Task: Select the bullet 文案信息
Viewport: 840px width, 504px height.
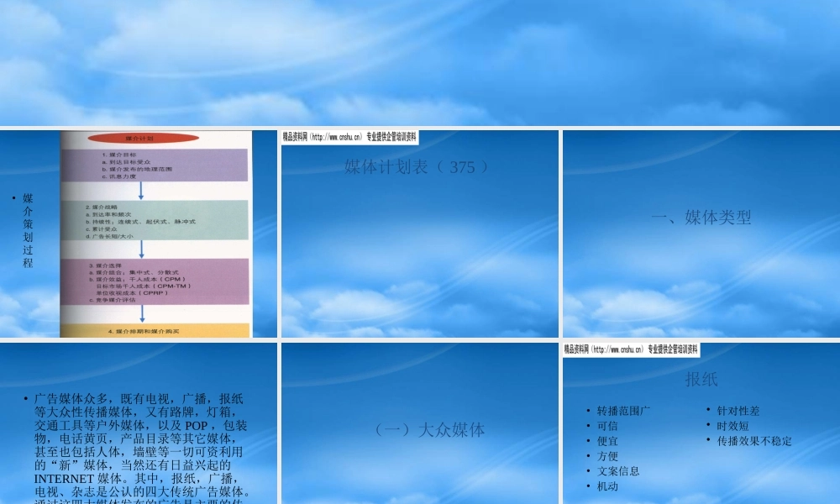Action: click(x=618, y=470)
